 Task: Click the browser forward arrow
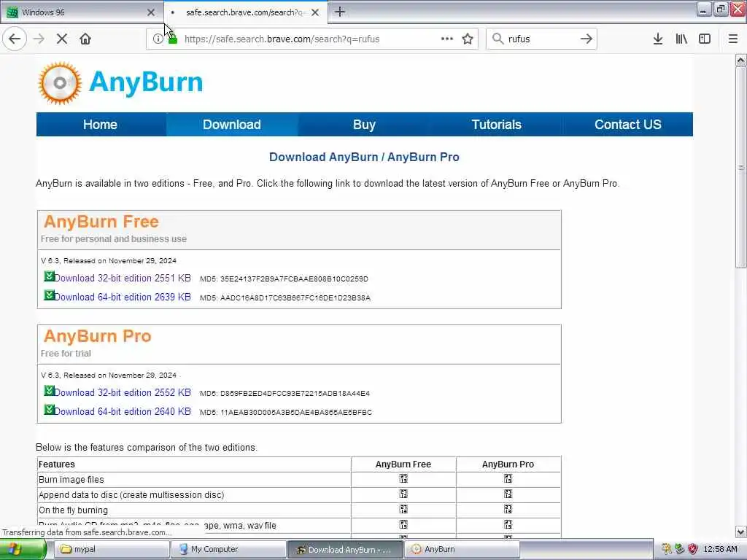[39, 39]
